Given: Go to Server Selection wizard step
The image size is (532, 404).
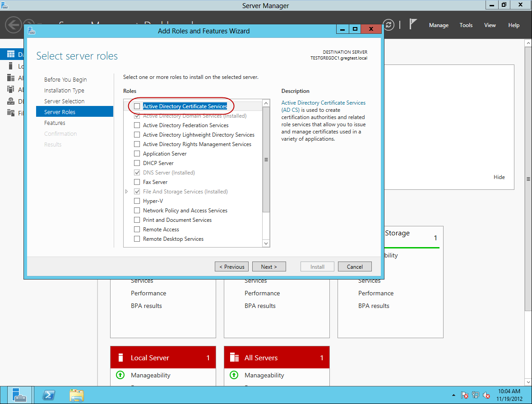Looking at the screenshot, I should 64,101.
